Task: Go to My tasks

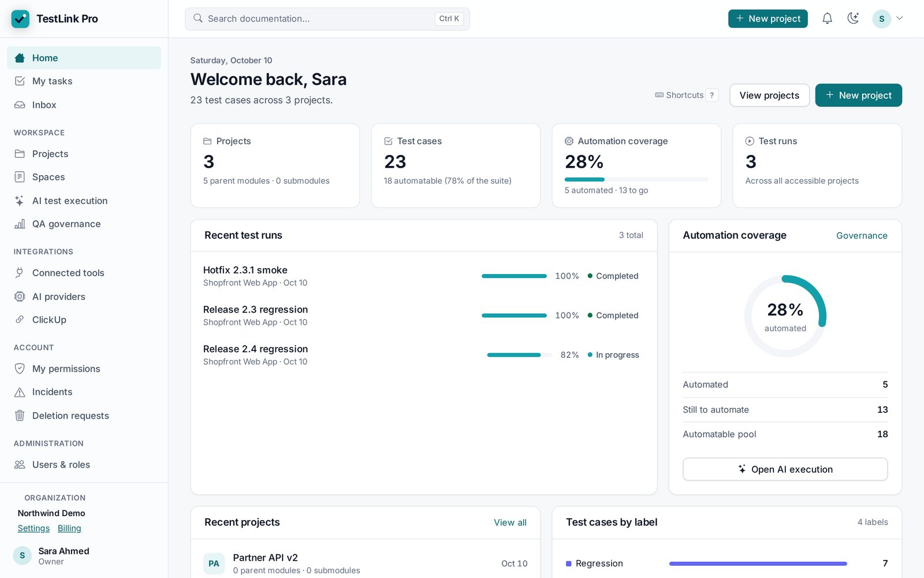Action: (84, 81)
